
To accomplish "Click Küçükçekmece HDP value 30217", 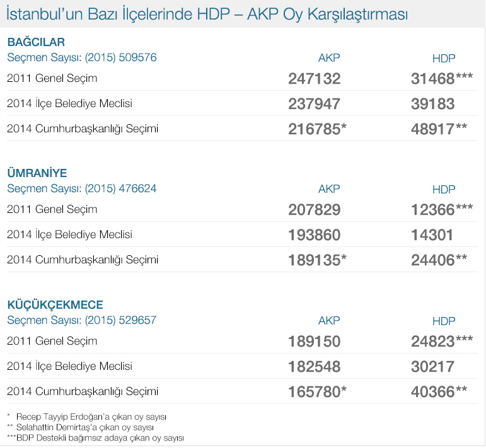I will (x=432, y=367).
